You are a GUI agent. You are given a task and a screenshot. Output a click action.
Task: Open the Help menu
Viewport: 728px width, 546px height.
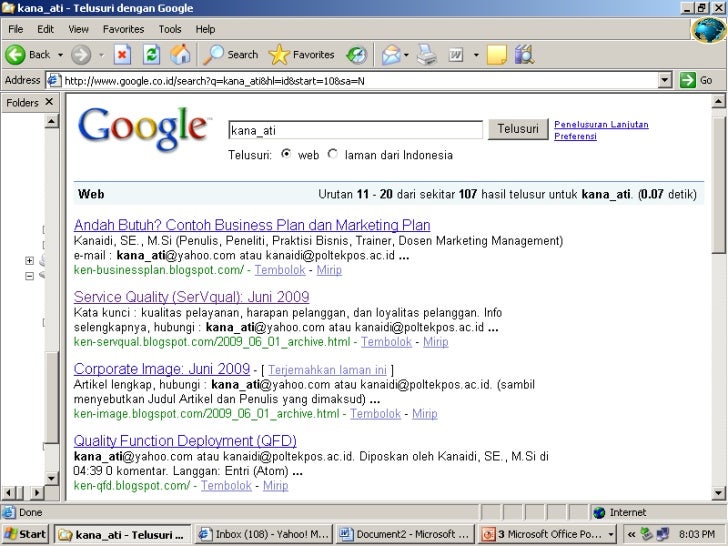(x=205, y=29)
